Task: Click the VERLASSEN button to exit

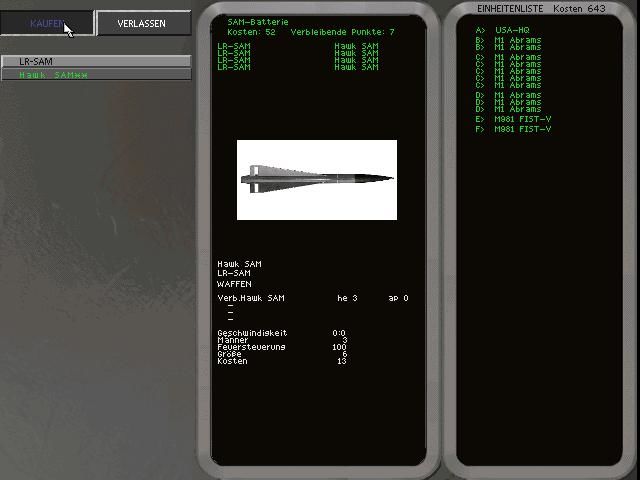Action: (x=141, y=23)
